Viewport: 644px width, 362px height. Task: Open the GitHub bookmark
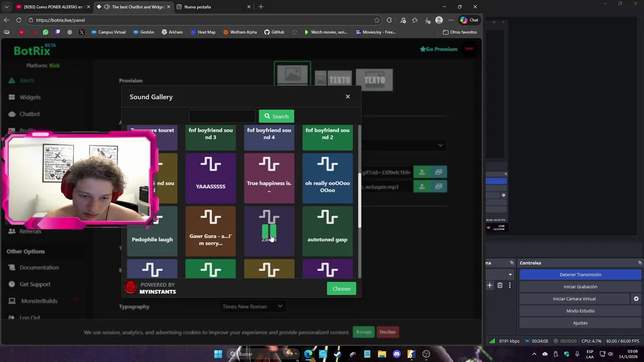[274, 32]
